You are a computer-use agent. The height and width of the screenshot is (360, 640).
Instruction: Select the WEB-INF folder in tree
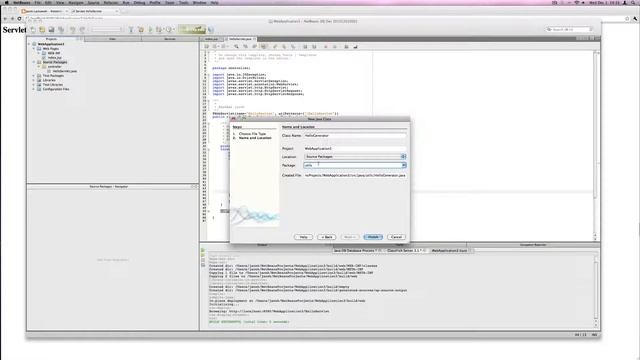pos(53,53)
